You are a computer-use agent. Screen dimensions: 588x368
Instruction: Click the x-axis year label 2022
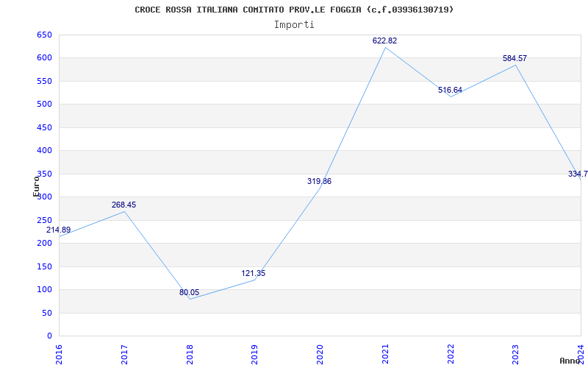[451, 355]
